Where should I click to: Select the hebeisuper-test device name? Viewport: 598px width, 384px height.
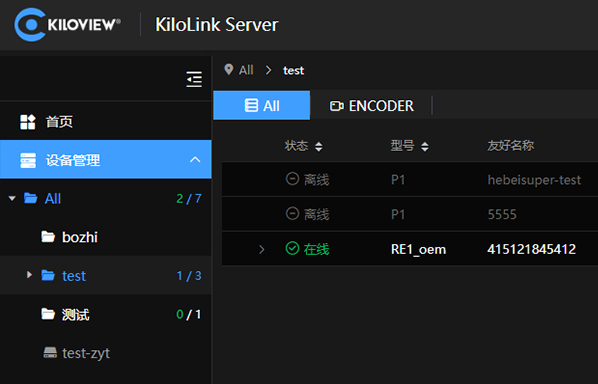(534, 180)
